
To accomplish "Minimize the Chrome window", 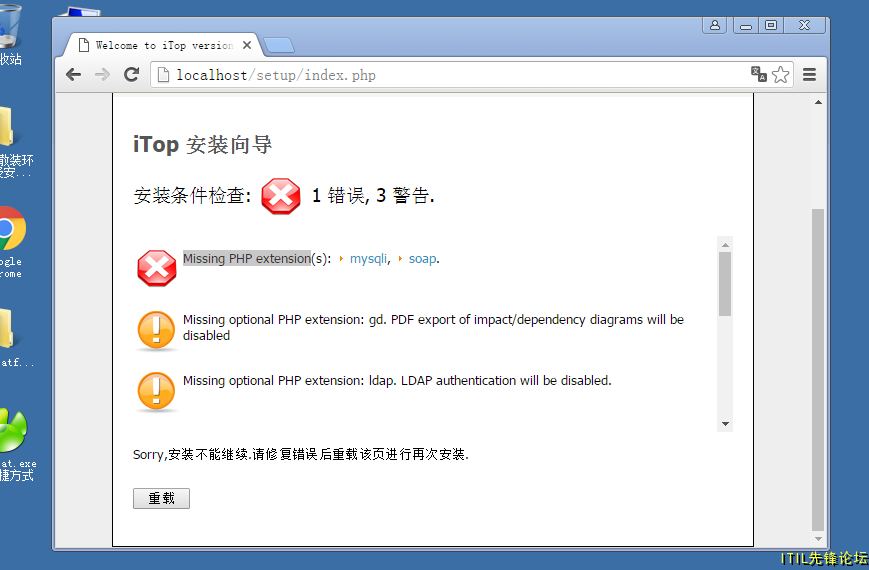I will (746, 26).
